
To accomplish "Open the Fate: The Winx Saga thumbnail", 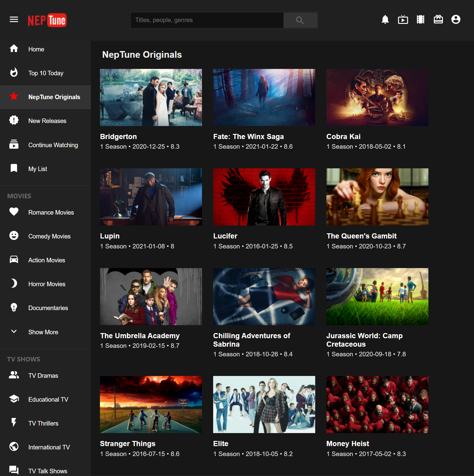I will click(264, 97).
